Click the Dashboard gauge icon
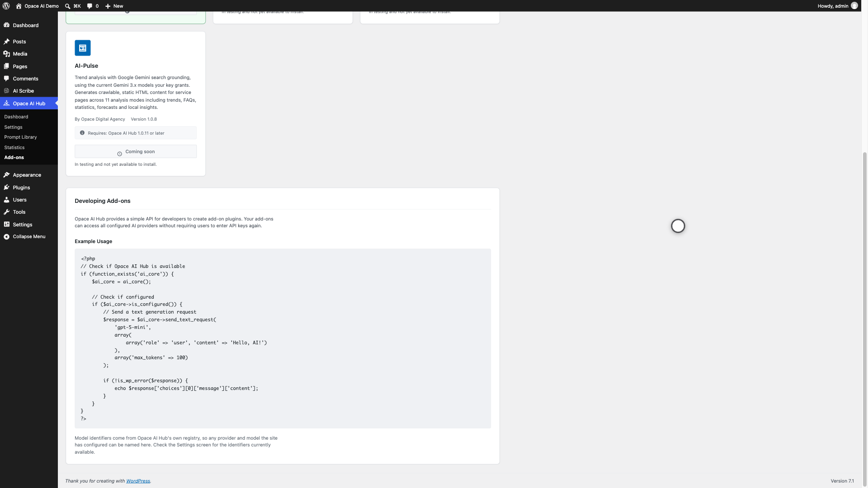868x488 pixels. 7,25
